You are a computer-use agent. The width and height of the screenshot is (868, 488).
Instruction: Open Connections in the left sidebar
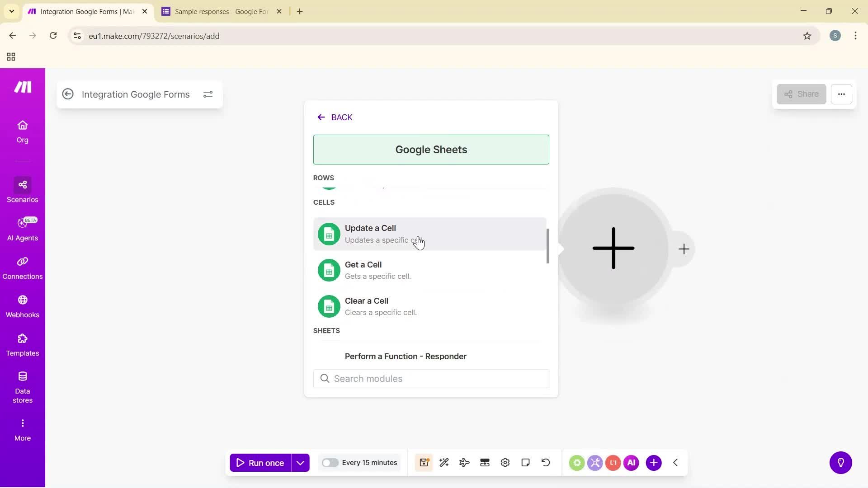pos(22,267)
